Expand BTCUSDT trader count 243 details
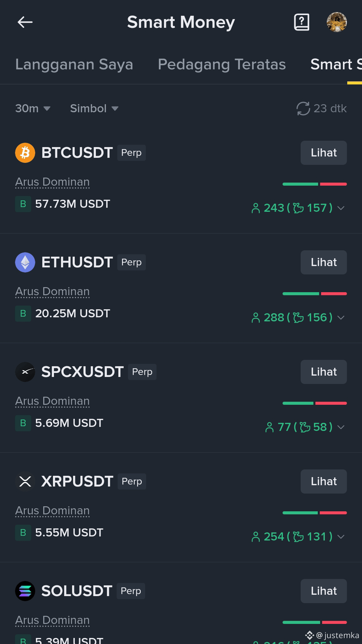The width and height of the screenshot is (362, 644). pyautogui.click(x=298, y=208)
